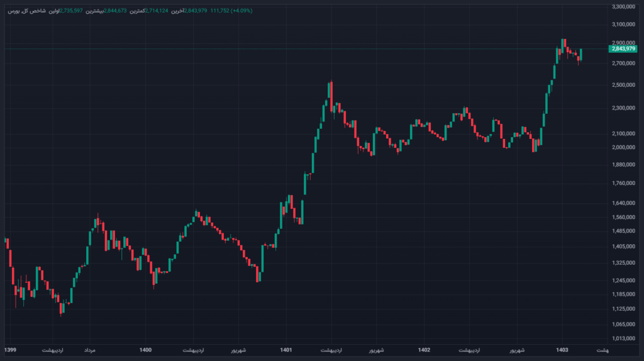Click the 1,185,000 price axis label
Screen dimensions: 644x361
(x=623, y=294)
